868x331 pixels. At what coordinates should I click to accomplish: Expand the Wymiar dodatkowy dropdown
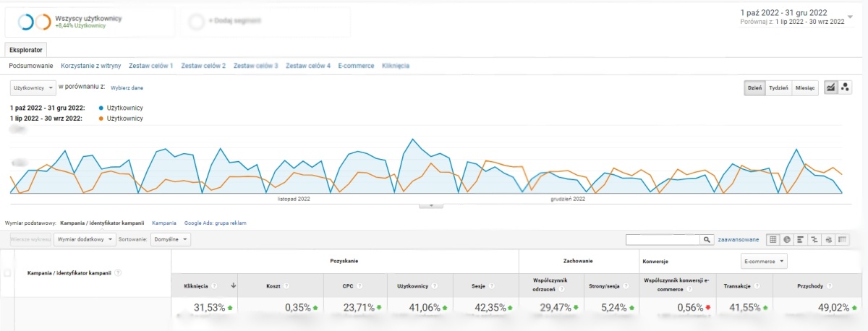pyautogui.click(x=85, y=239)
